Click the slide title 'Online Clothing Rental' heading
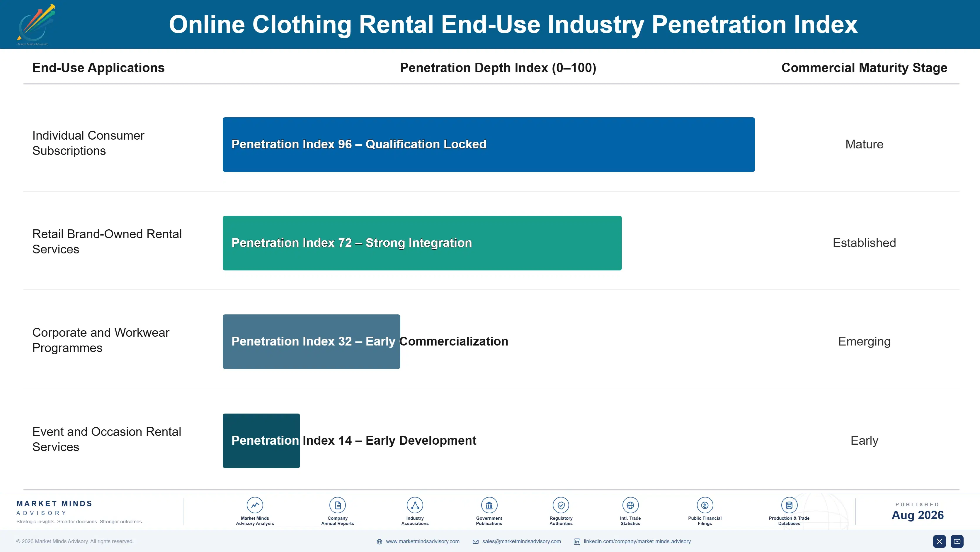The height and width of the screenshot is (552, 980). pos(513,25)
